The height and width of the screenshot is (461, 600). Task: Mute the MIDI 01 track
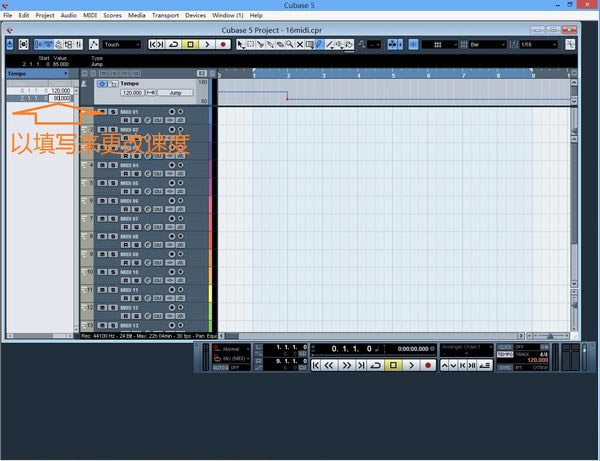tap(101, 112)
